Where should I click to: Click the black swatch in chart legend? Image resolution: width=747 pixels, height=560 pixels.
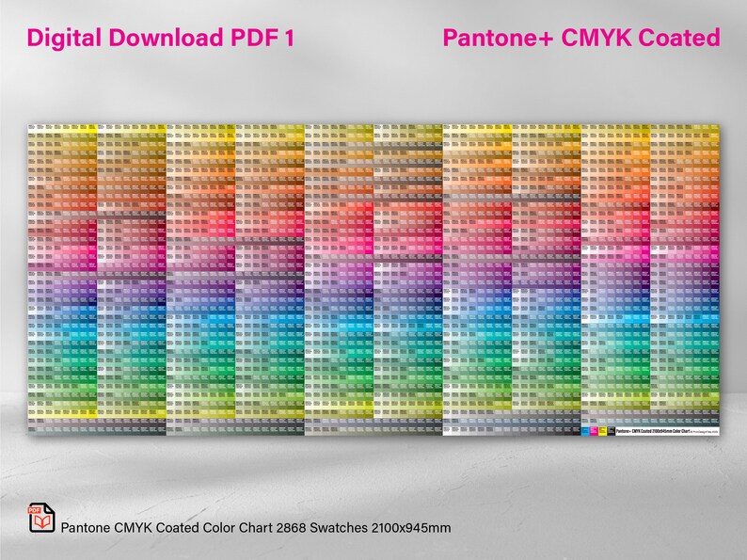(612, 431)
